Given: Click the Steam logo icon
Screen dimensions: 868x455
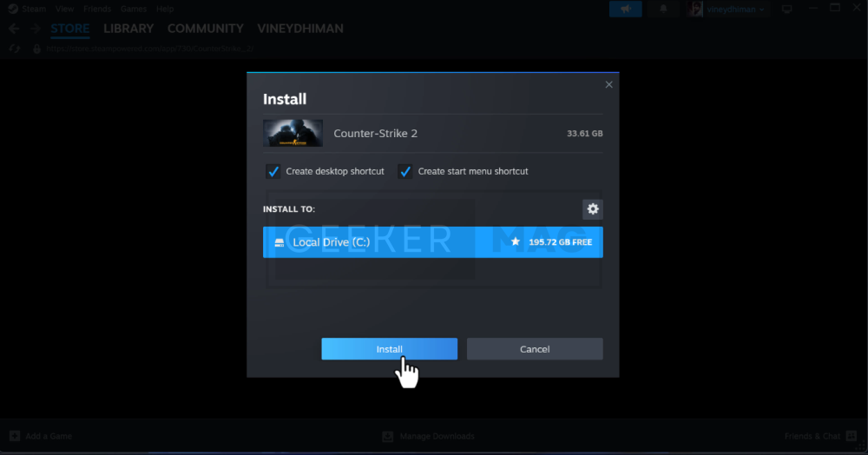Looking at the screenshot, I should click(x=13, y=9).
